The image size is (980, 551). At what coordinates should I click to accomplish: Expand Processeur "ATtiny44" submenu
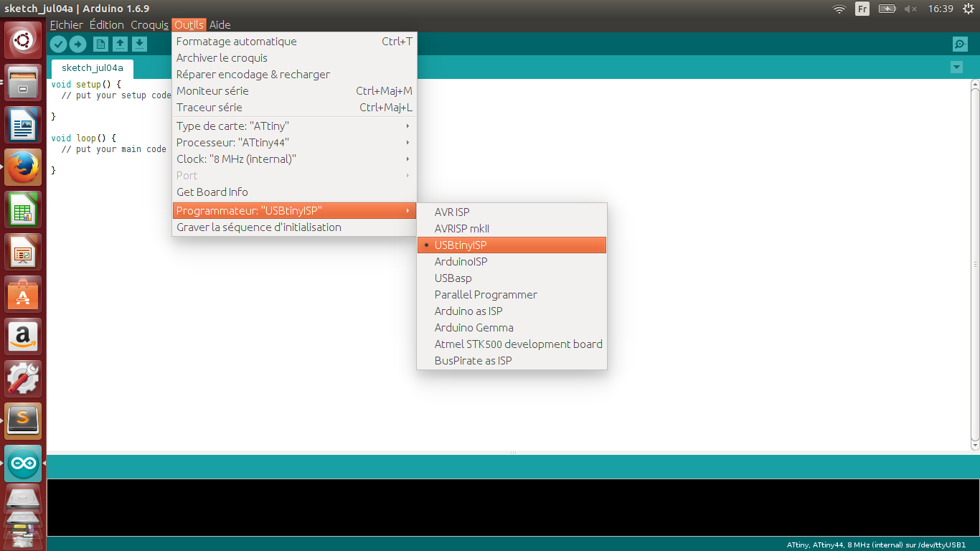(x=294, y=143)
